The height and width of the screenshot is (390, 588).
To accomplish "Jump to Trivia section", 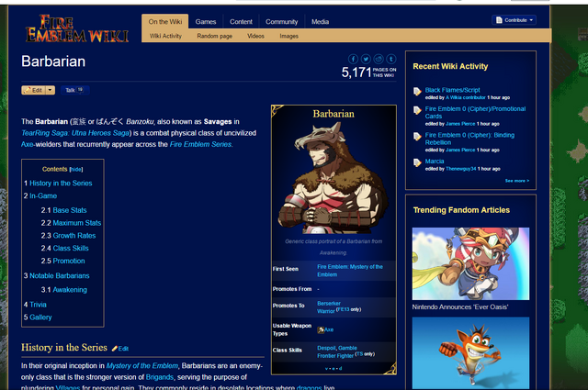I will pos(38,305).
